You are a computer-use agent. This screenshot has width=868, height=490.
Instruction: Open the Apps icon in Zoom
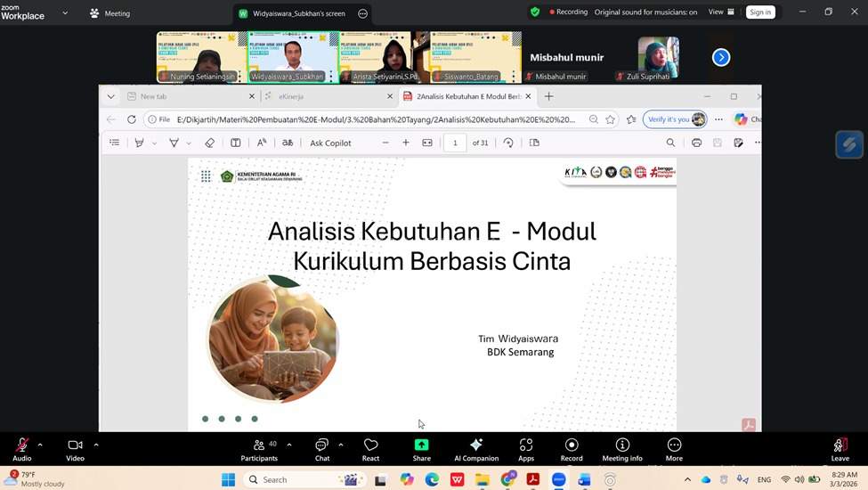(526, 446)
